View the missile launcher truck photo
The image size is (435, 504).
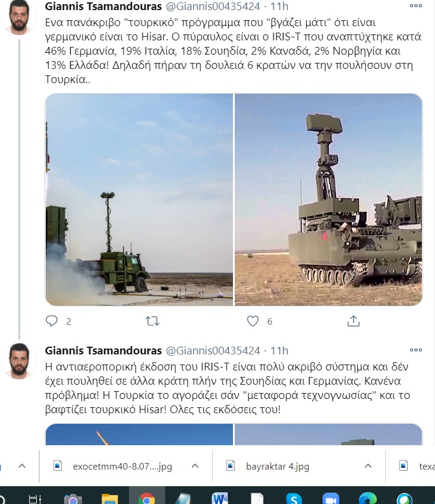(x=139, y=199)
